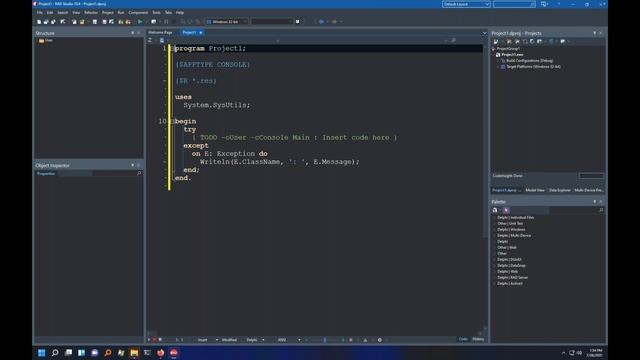
Task: Click first icon in Projects panel toolbar
Action: [496, 41]
